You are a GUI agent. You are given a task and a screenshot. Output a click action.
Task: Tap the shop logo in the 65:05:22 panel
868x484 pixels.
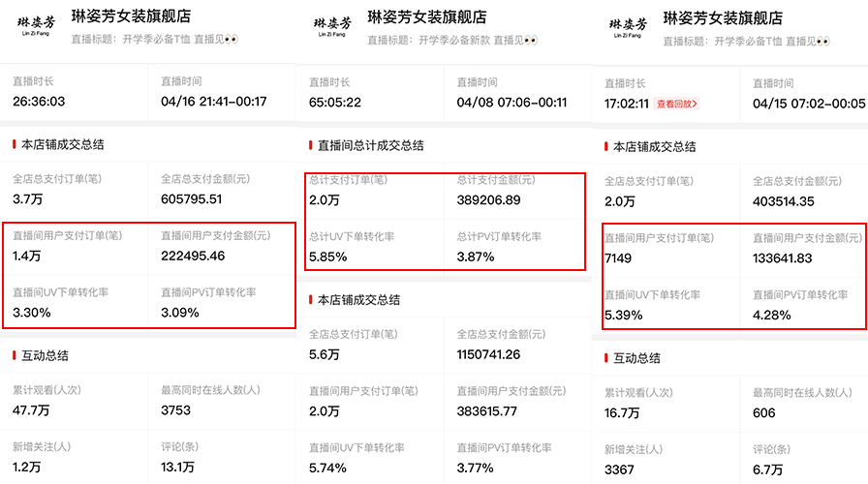tap(332, 26)
